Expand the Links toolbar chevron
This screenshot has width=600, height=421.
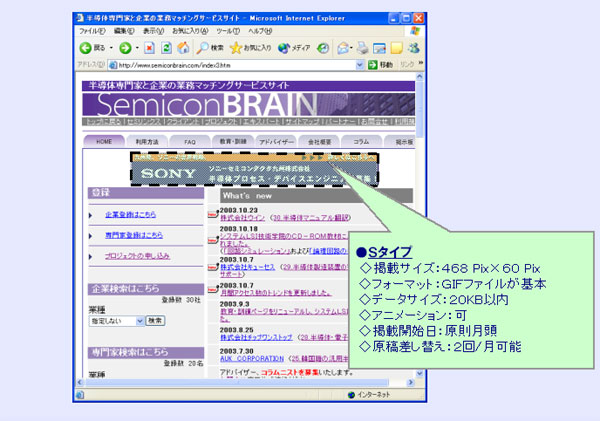(x=421, y=63)
